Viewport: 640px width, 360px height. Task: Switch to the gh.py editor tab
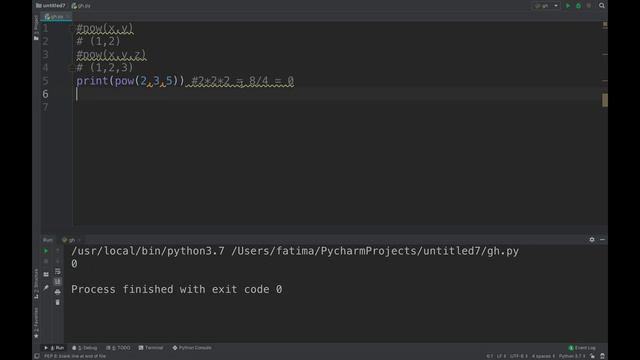[x=56, y=17]
